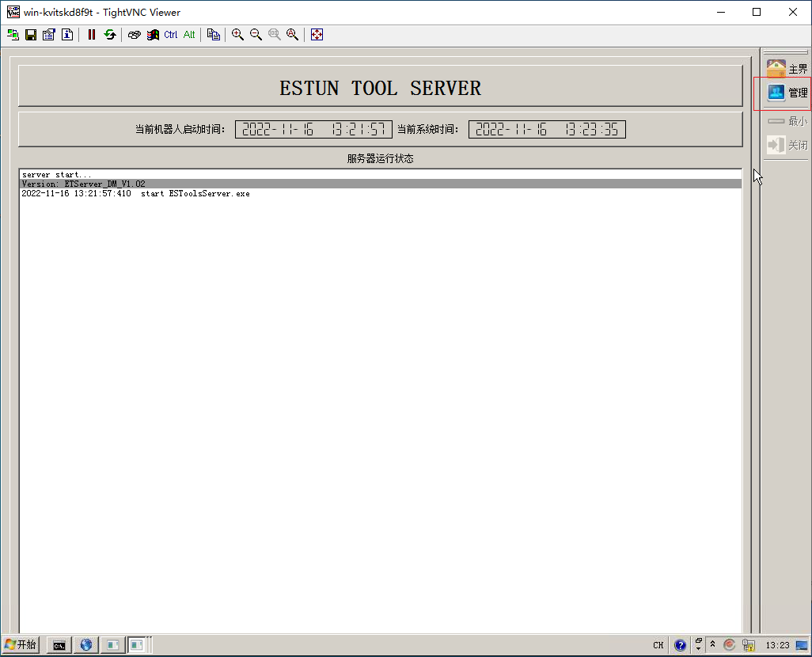The height and width of the screenshot is (657, 812).
Task: Click the Zoom Auto magnifier icon
Action: [292, 35]
